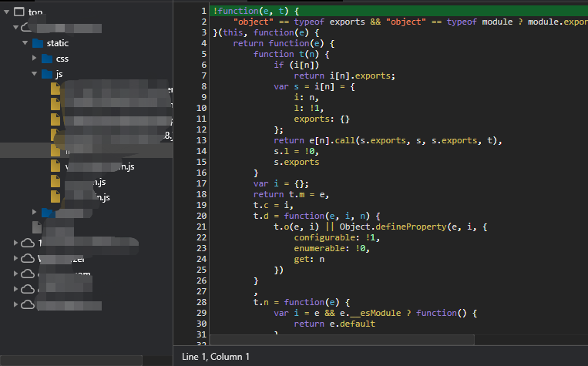This screenshot has height=366, width=588.
Task: Click the js folder icon
Action: point(47,74)
